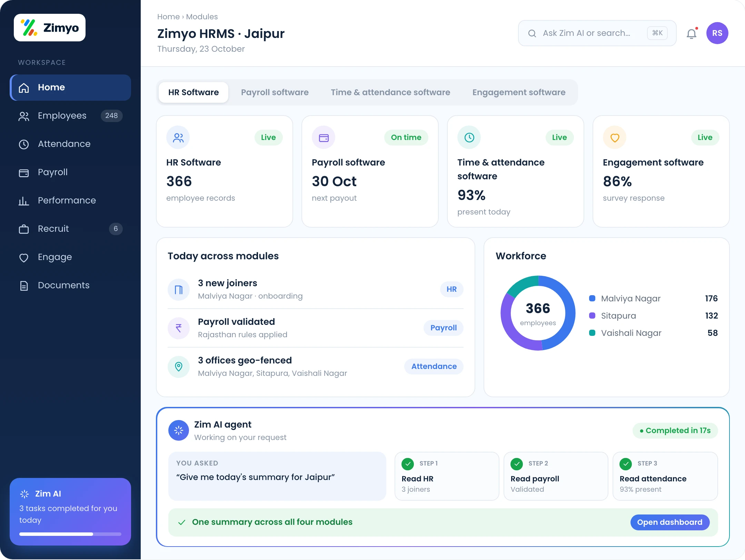The width and height of the screenshot is (745, 560).
Task: Click the Attendance tag on geo-fenced row
Action: coord(434,367)
